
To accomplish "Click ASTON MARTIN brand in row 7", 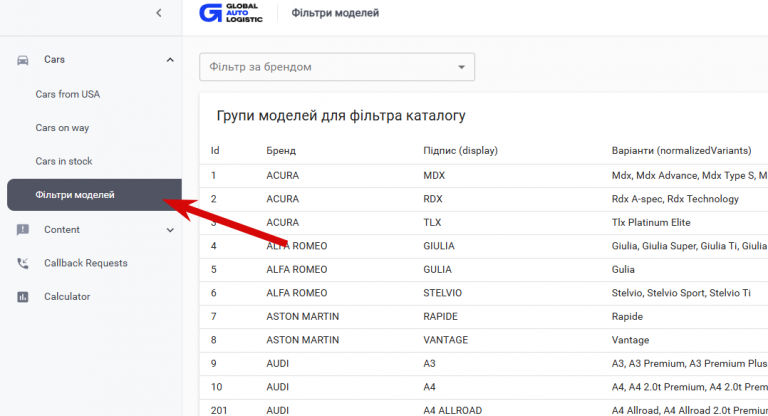I will [303, 317].
